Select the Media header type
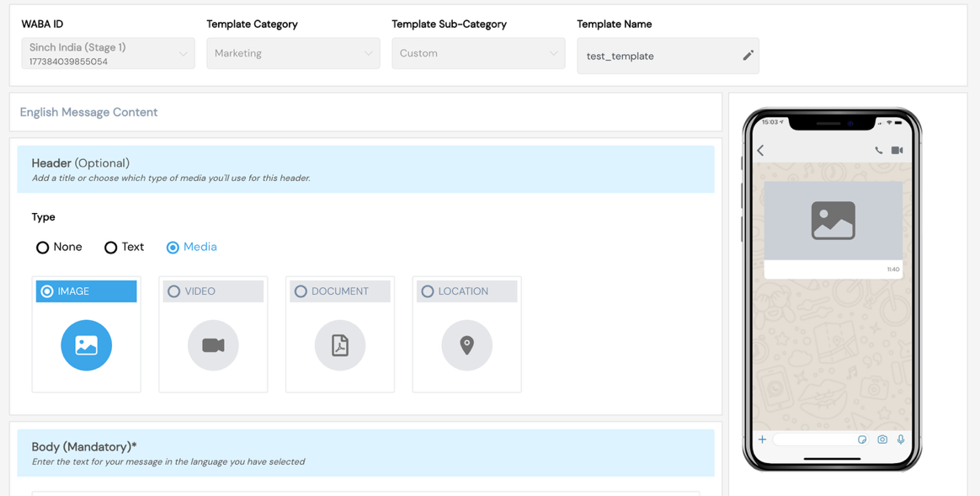 [x=191, y=247]
